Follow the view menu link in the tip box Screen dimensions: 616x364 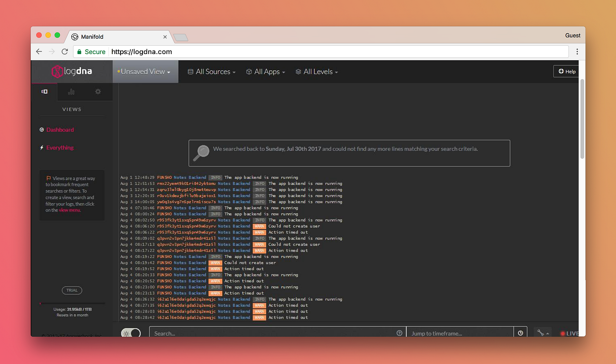coord(69,210)
